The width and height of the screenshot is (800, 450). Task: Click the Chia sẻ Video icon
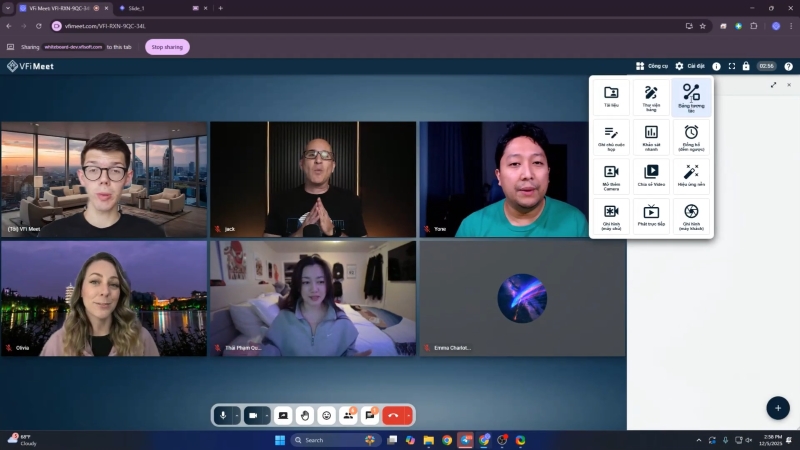(x=651, y=176)
